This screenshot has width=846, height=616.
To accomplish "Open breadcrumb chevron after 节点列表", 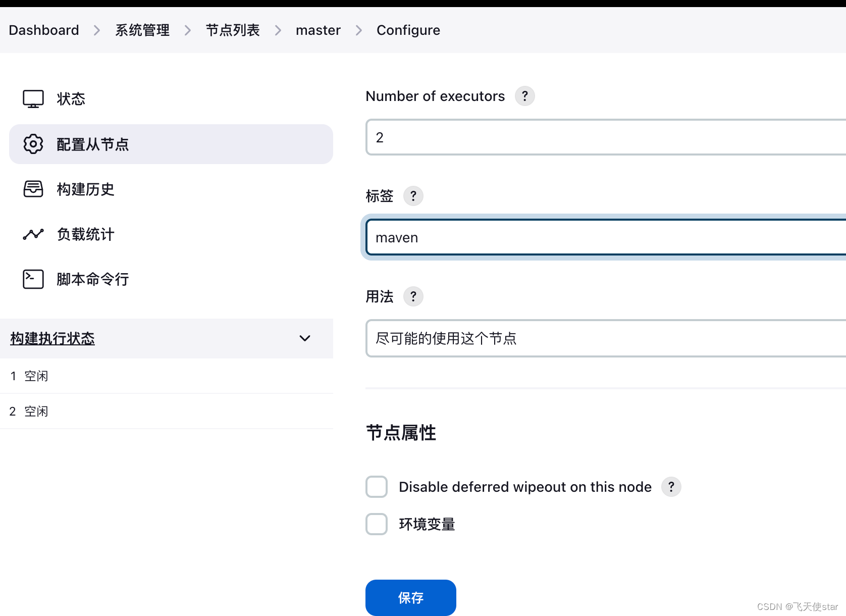I will pyautogui.click(x=278, y=30).
